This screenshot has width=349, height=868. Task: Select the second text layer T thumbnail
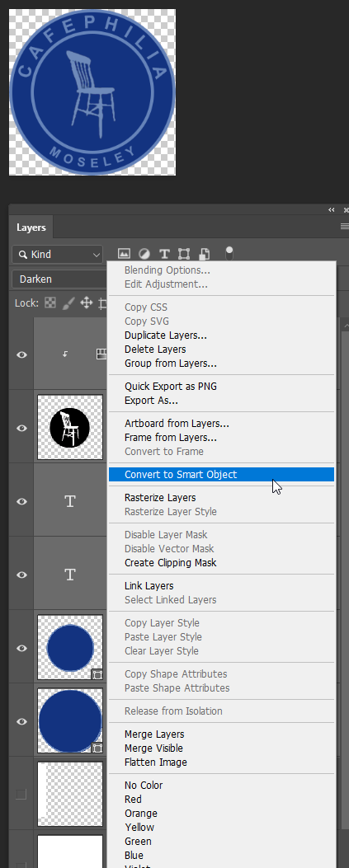pyautogui.click(x=70, y=575)
